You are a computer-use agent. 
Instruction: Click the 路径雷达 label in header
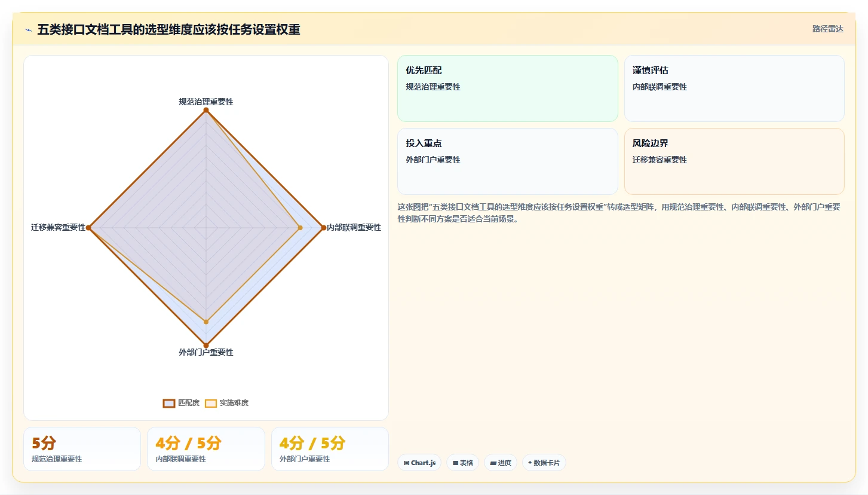pyautogui.click(x=828, y=29)
